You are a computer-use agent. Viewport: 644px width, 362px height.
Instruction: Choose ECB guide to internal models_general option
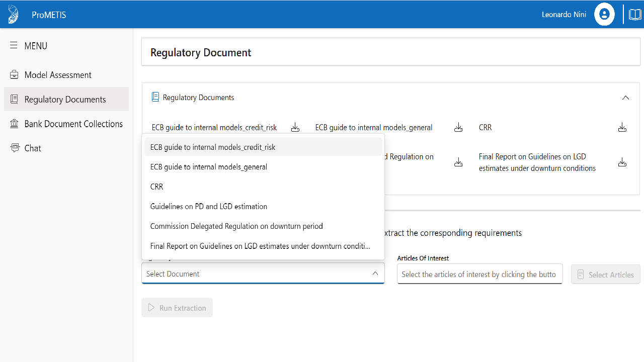pos(263,166)
